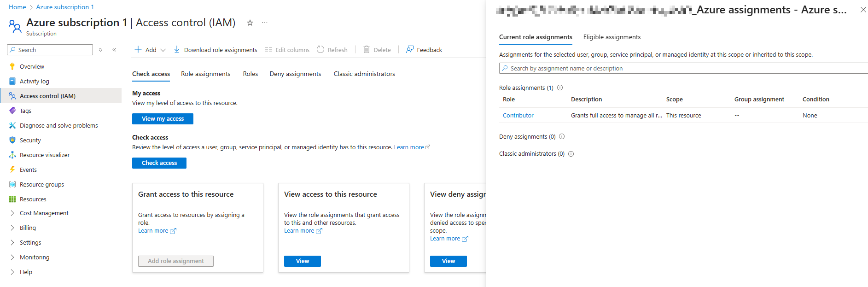Select Access control (IAM) in sidebar

click(x=61, y=96)
